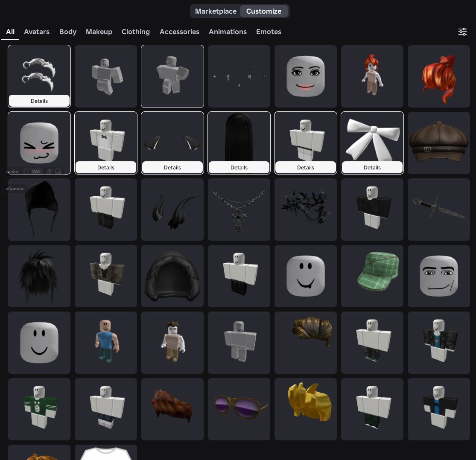Choose the tongue-out smiley face
The width and height of the screenshot is (476, 460).
pos(306,276)
